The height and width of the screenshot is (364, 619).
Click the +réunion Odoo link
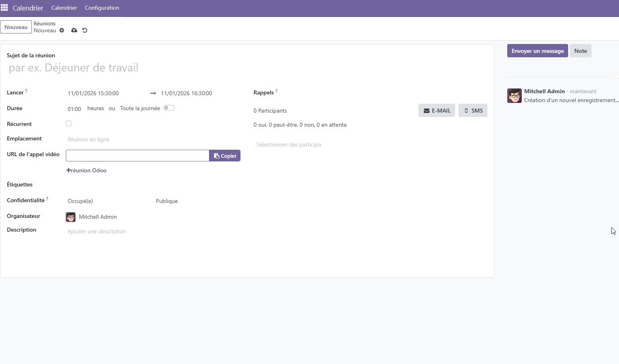pyautogui.click(x=86, y=170)
